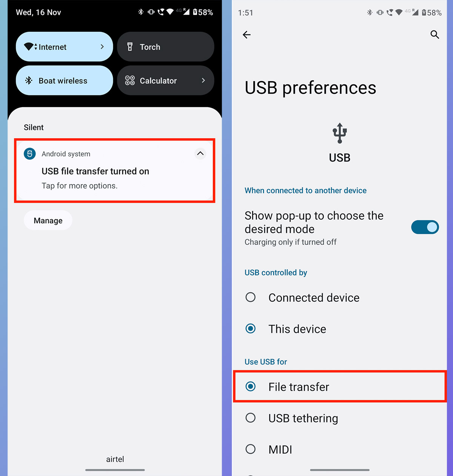Tap the Torch flashlight icon

[130, 47]
